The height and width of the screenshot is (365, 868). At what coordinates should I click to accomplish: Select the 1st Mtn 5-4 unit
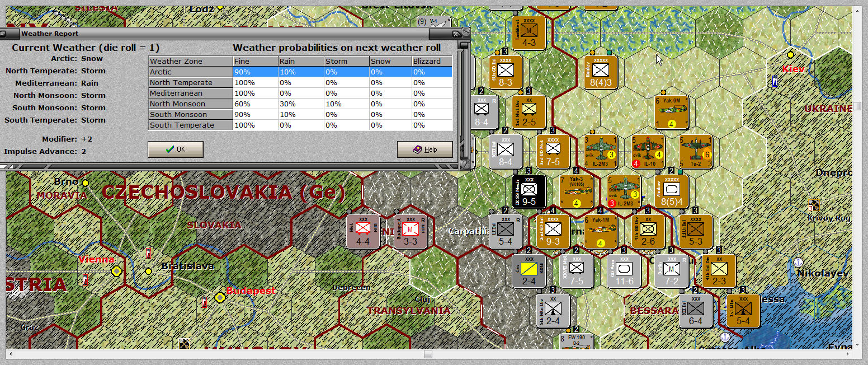click(x=743, y=311)
